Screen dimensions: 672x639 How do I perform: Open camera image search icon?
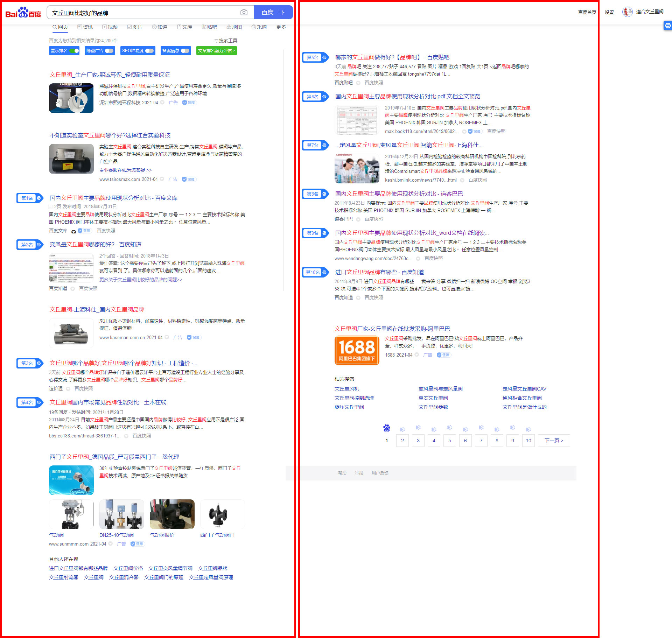point(244,13)
